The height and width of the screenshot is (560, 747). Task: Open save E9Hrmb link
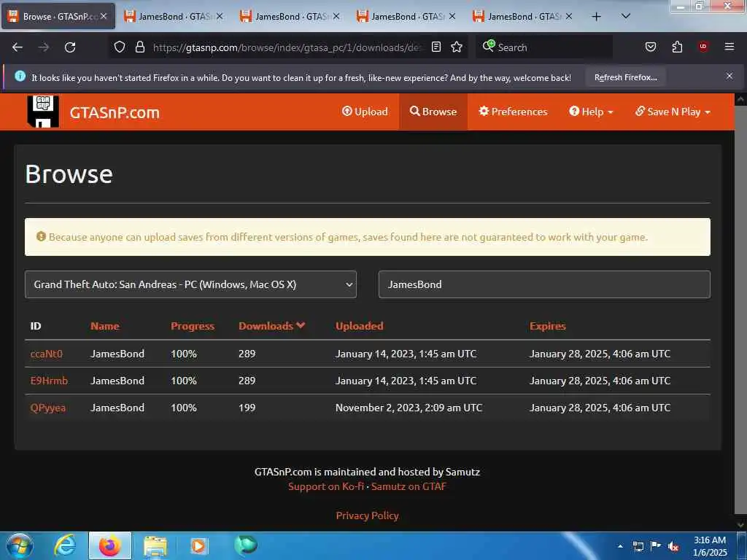49,381
